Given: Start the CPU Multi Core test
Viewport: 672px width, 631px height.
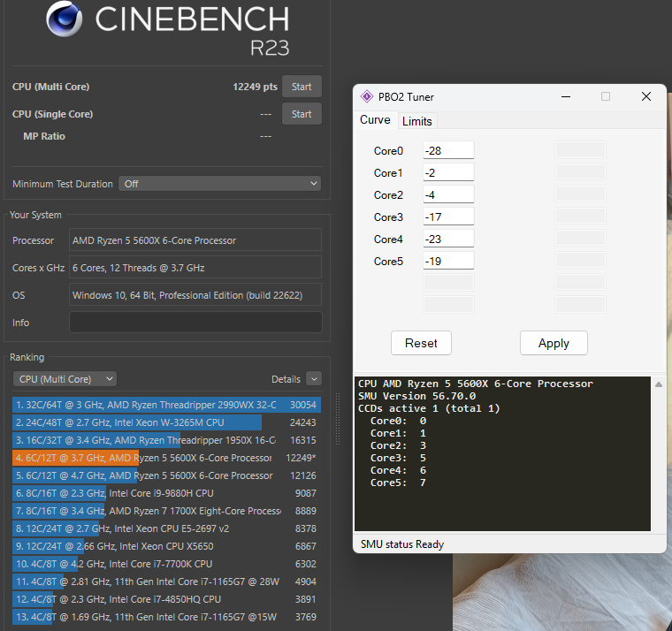Looking at the screenshot, I should point(302,87).
